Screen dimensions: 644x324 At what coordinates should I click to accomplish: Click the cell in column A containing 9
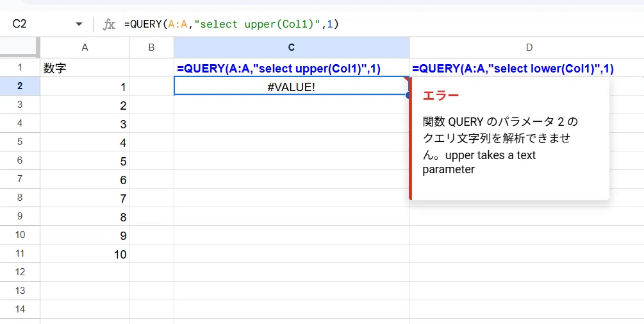point(85,235)
